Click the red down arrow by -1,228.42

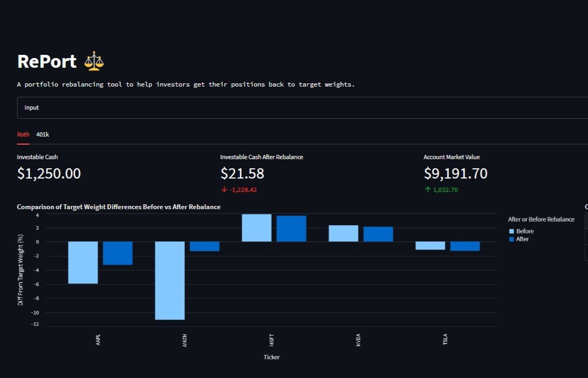pos(224,190)
